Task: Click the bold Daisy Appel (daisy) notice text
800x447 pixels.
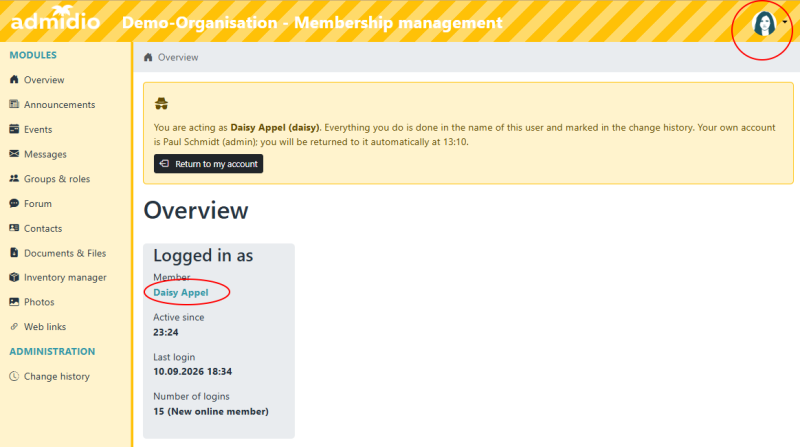Action: tap(276, 128)
